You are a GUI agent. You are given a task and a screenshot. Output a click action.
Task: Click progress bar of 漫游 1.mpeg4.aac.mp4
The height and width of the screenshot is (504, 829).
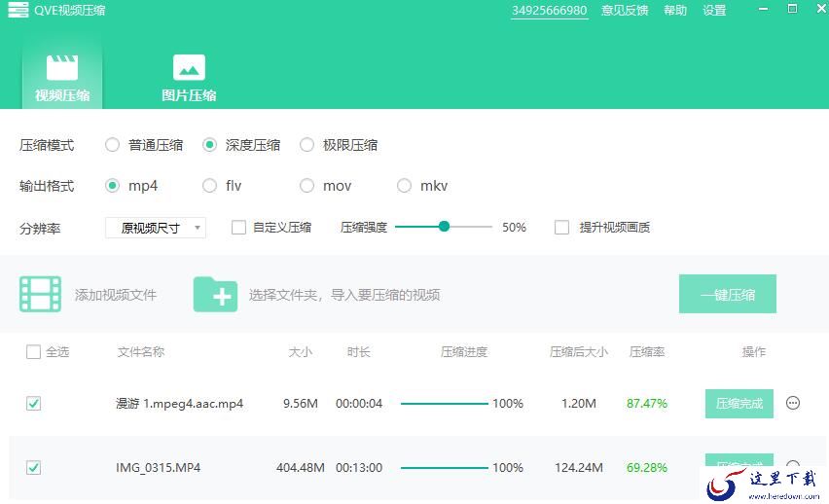pyautogui.click(x=444, y=404)
